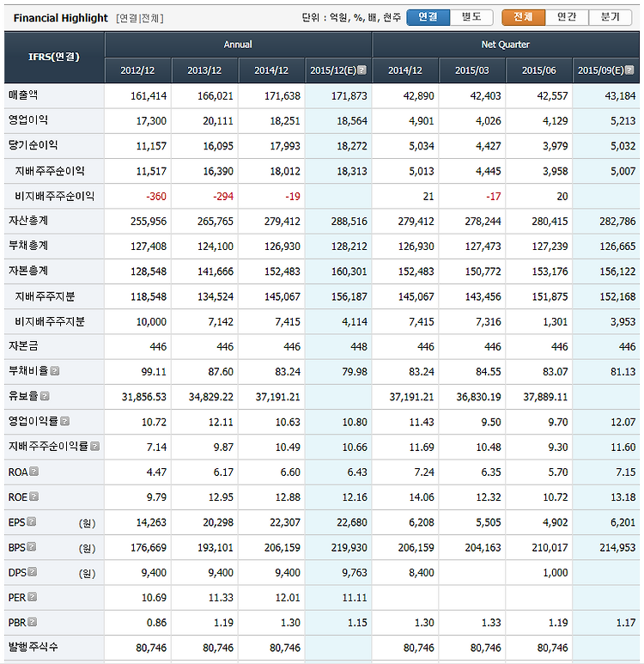This screenshot has height=664, width=644.
Task: Click the 2015/06 column header
Action: [539, 70]
